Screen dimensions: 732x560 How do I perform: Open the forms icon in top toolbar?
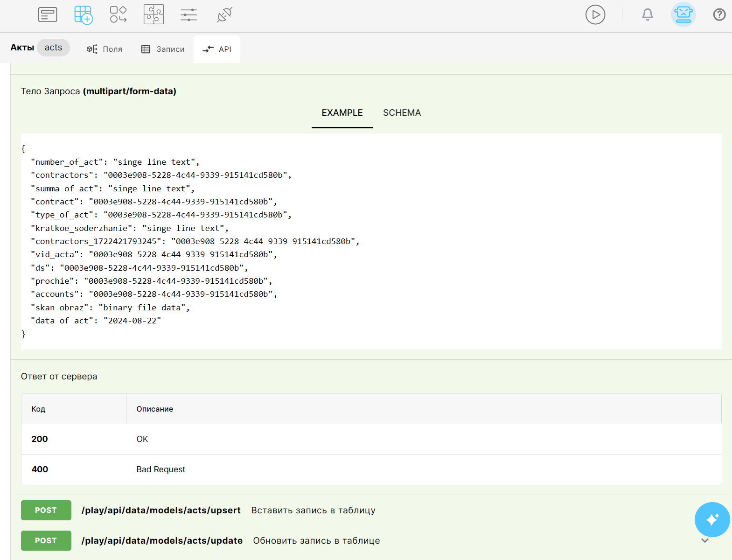48,15
